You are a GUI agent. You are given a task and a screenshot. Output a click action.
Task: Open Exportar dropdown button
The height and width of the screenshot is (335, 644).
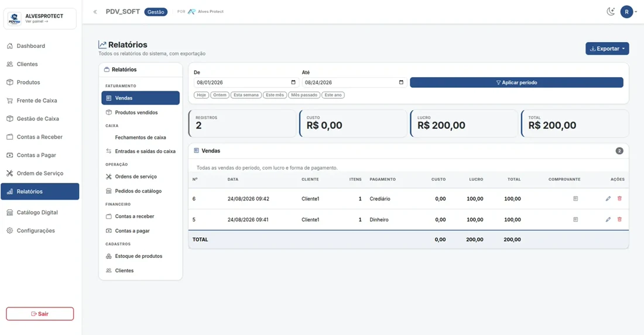607,49
